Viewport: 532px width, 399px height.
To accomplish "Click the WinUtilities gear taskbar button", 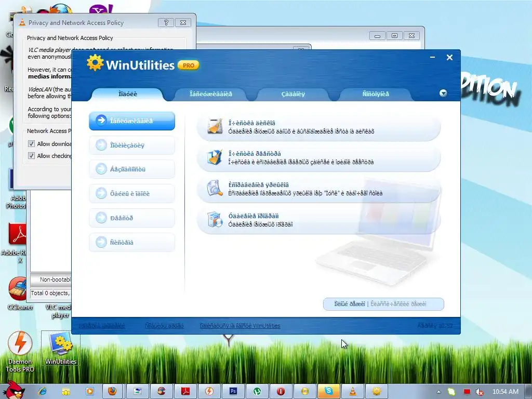I will [x=376, y=391].
